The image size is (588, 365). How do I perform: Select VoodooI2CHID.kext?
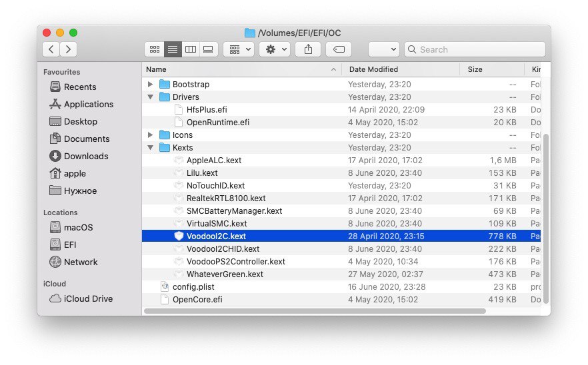(341, 249)
